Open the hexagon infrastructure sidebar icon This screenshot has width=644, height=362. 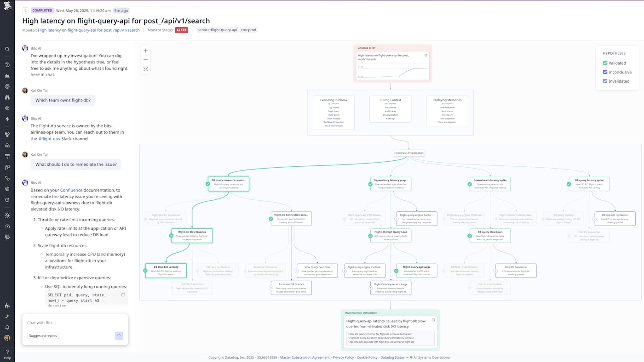click(7, 108)
